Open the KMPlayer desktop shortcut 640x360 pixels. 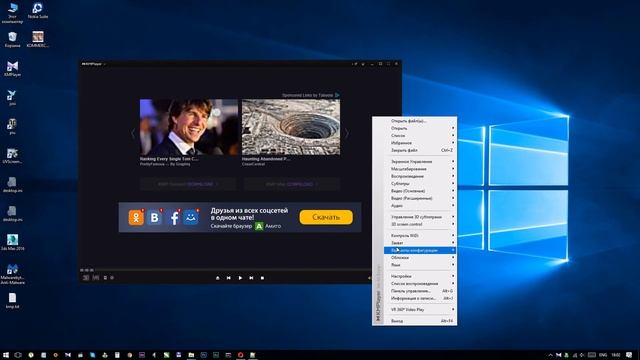pos(12,69)
